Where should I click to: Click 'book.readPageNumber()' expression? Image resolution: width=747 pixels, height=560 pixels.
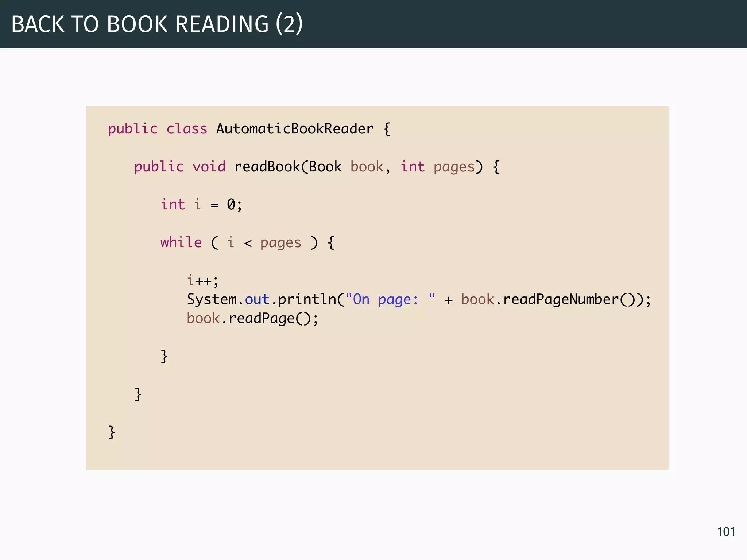(x=548, y=300)
